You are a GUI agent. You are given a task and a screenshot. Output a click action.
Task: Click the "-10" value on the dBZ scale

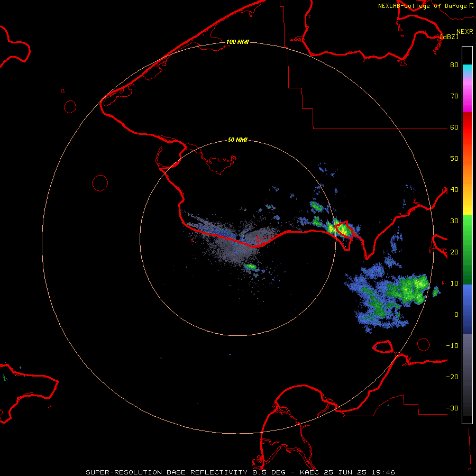(x=452, y=346)
